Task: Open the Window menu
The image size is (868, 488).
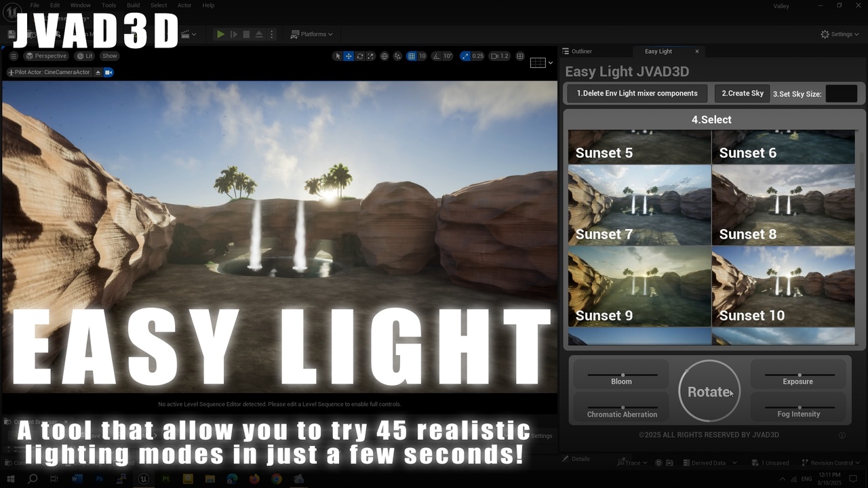Action: click(x=80, y=5)
